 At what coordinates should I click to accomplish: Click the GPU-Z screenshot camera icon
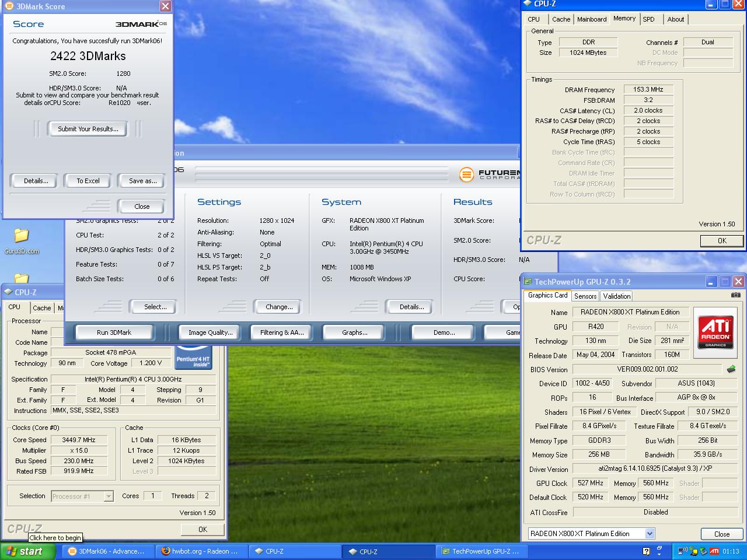pyautogui.click(x=736, y=295)
